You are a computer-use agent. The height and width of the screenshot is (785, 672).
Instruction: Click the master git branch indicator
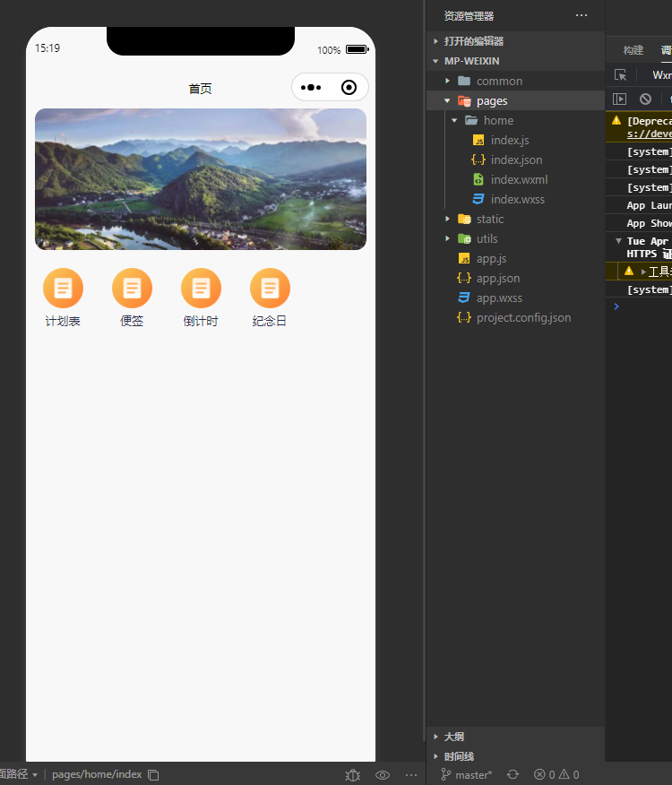point(467,775)
